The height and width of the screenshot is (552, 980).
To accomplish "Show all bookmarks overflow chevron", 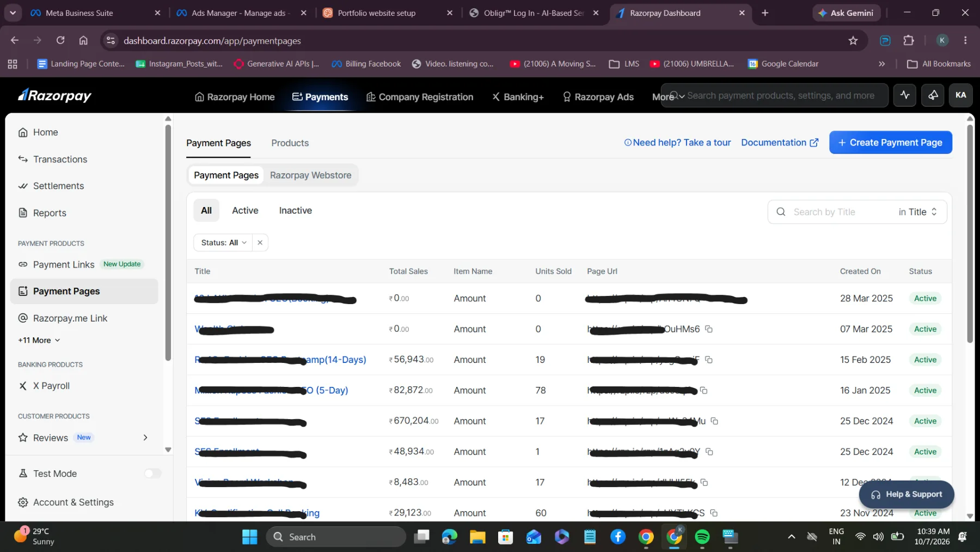I will [881, 64].
